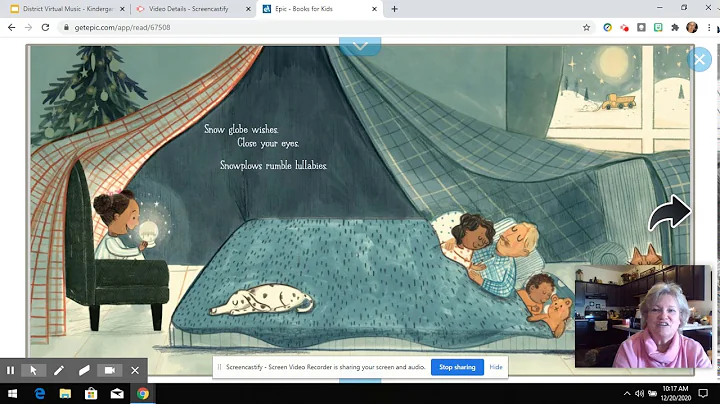Open the Windows notification center

coord(703,393)
